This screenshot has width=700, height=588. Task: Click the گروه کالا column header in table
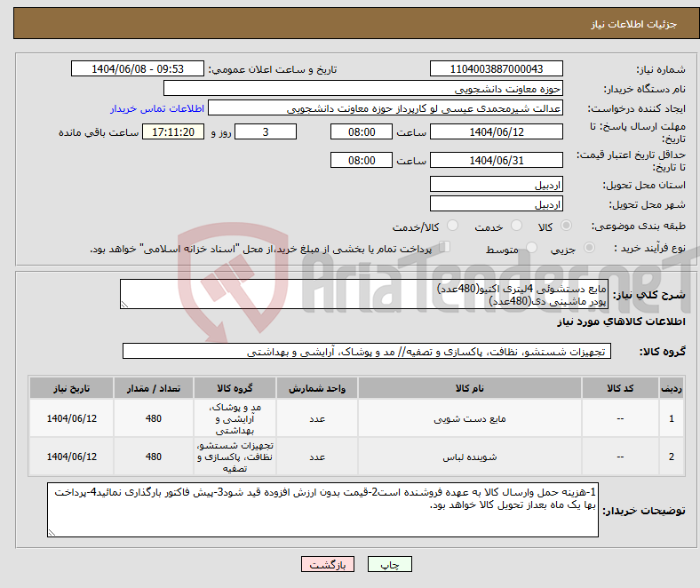[235, 388]
